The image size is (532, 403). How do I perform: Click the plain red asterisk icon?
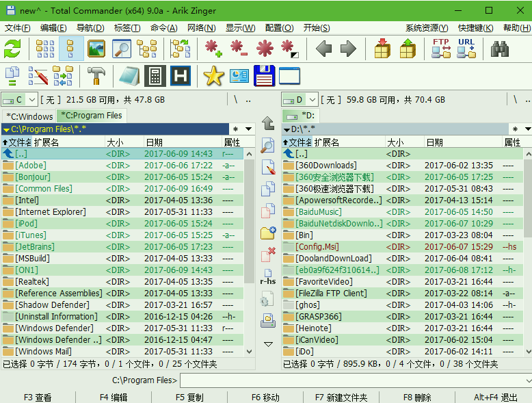pyautogui.click(x=265, y=49)
